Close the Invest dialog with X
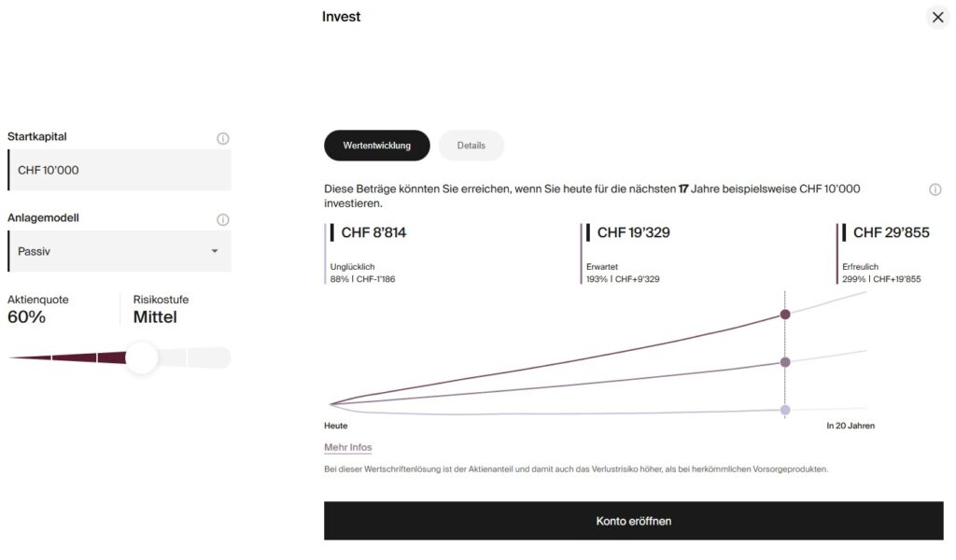This screenshot has width=956, height=560. [x=938, y=17]
